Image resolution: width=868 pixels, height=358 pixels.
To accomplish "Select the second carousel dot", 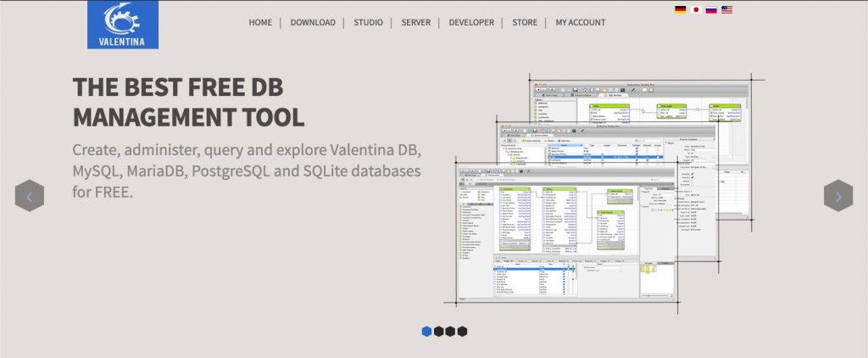I will coord(438,332).
